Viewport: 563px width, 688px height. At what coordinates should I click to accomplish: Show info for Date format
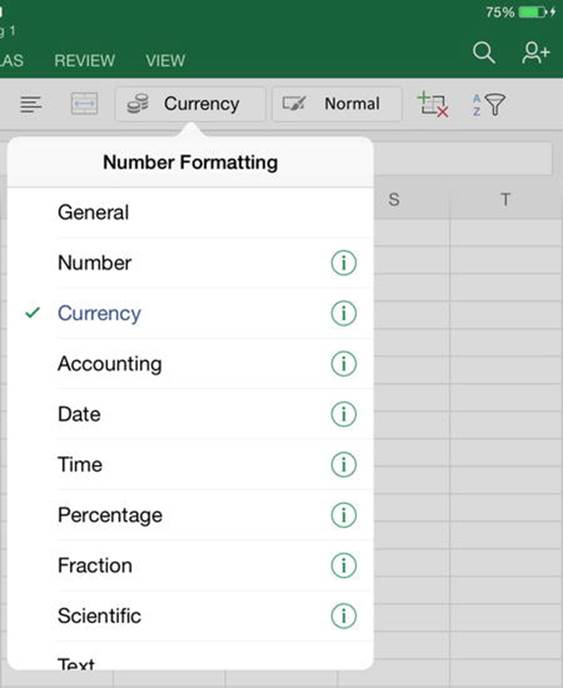tap(344, 414)
